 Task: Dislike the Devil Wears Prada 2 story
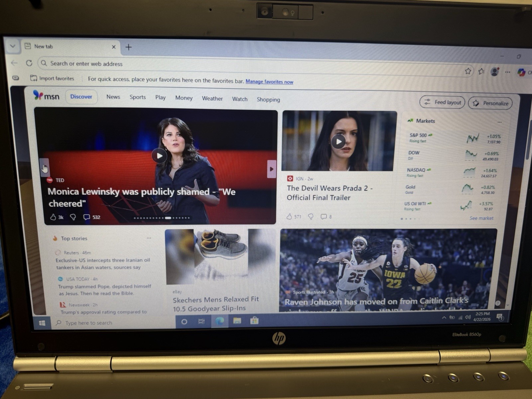[311, 216]
